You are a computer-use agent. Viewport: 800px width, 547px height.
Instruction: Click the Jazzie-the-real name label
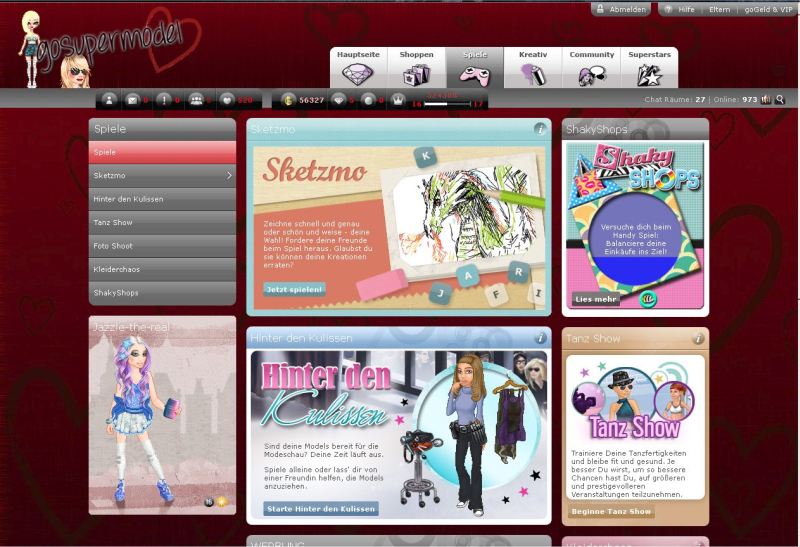coord(131,327)
